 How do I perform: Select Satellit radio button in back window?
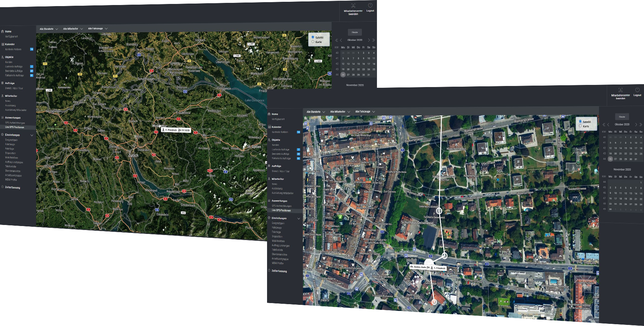[x=313, y=37]
